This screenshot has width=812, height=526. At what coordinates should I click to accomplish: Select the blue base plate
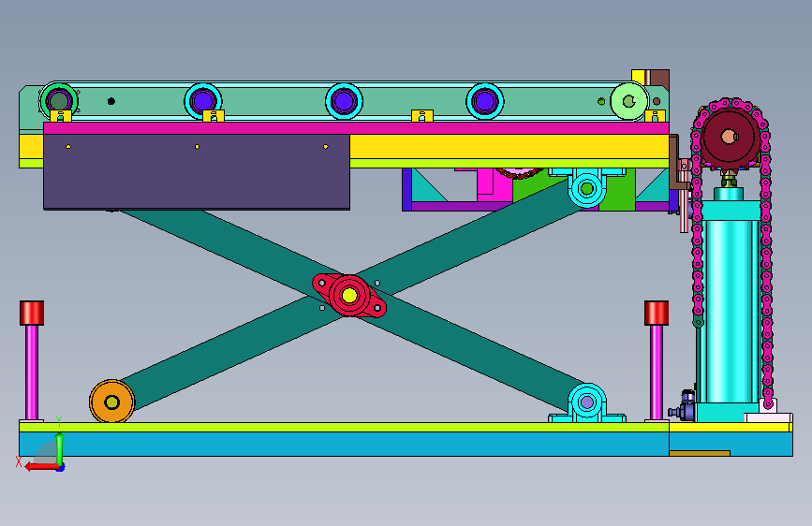point(344,445)
